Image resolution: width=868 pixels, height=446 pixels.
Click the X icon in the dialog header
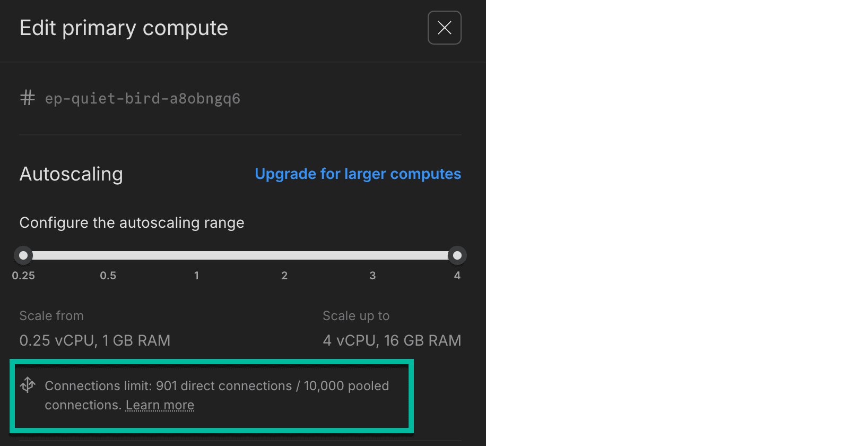point(444,28)
